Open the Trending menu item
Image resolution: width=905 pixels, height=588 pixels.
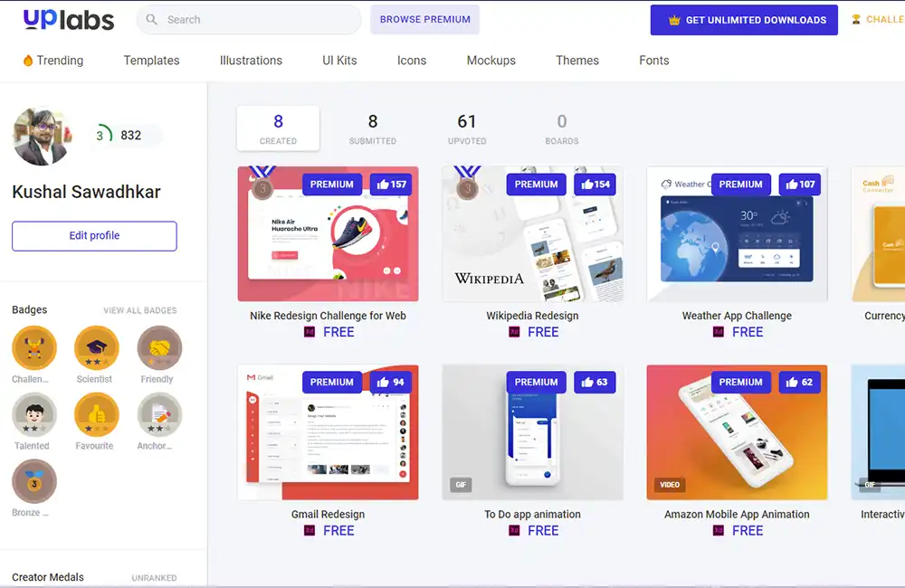coord(53,61)
